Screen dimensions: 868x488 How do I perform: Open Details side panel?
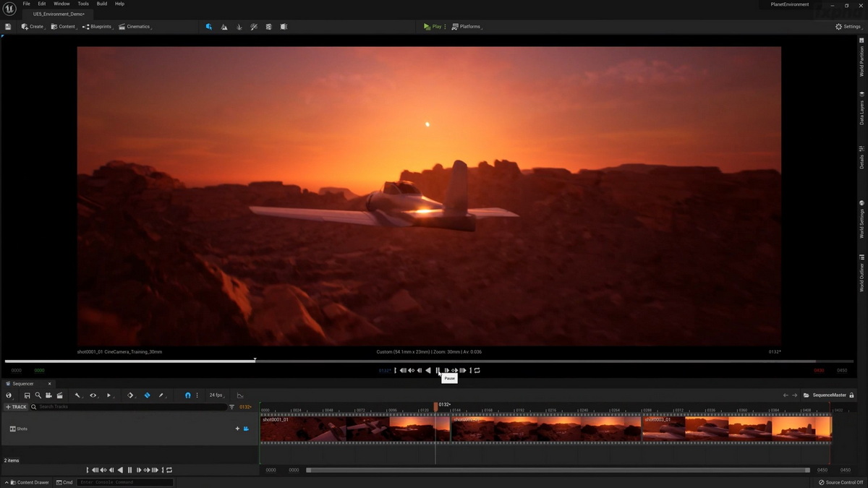click(861, 159)
